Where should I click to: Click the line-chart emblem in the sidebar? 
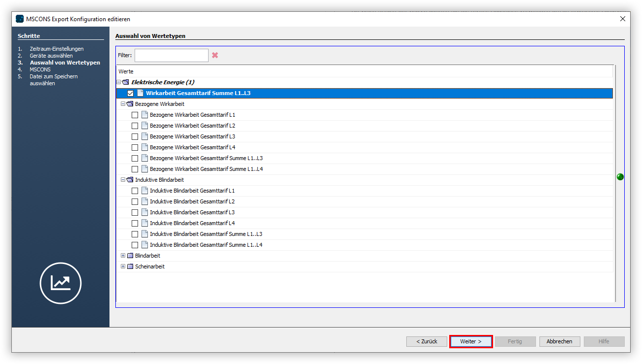(60, 283)
